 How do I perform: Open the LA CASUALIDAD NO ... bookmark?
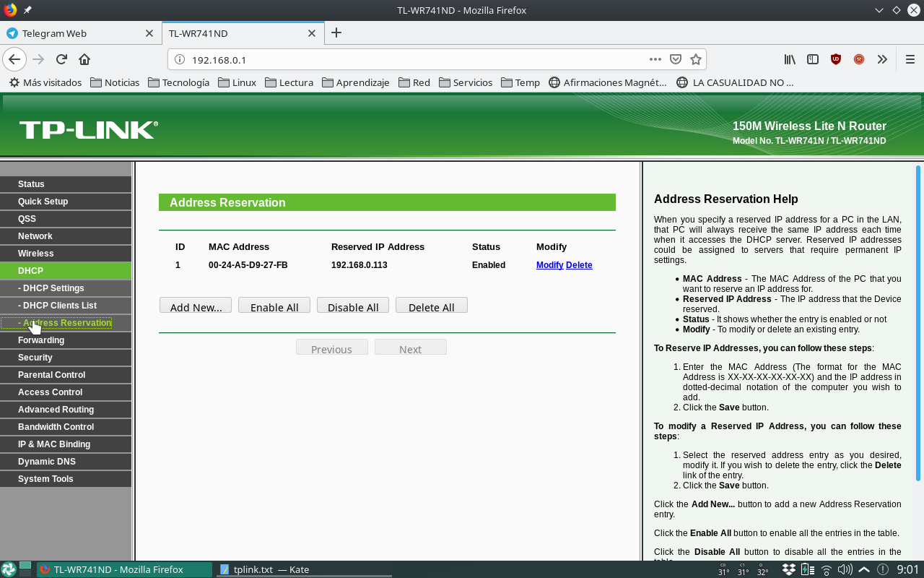[x=735, y=82]
